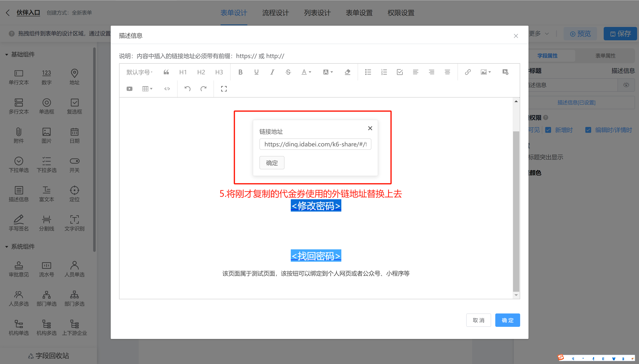
Task: Switch to the 流程设计 tab
Action: [x=275, y=13]
